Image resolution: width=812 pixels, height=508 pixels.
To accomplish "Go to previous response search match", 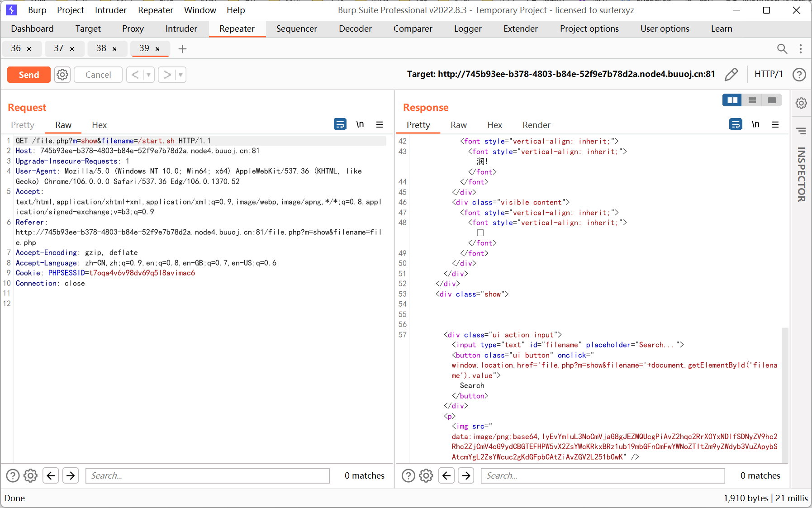I will [446, 475].
